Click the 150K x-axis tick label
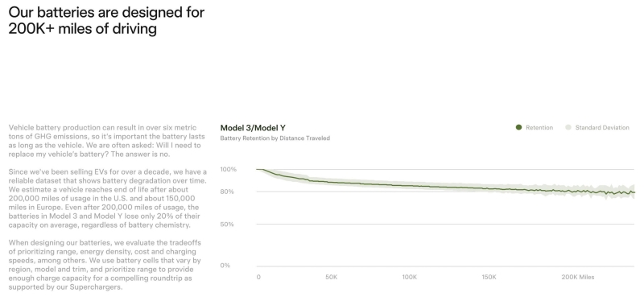The width and height of the screenshot is (644, 301). point(489,277)
